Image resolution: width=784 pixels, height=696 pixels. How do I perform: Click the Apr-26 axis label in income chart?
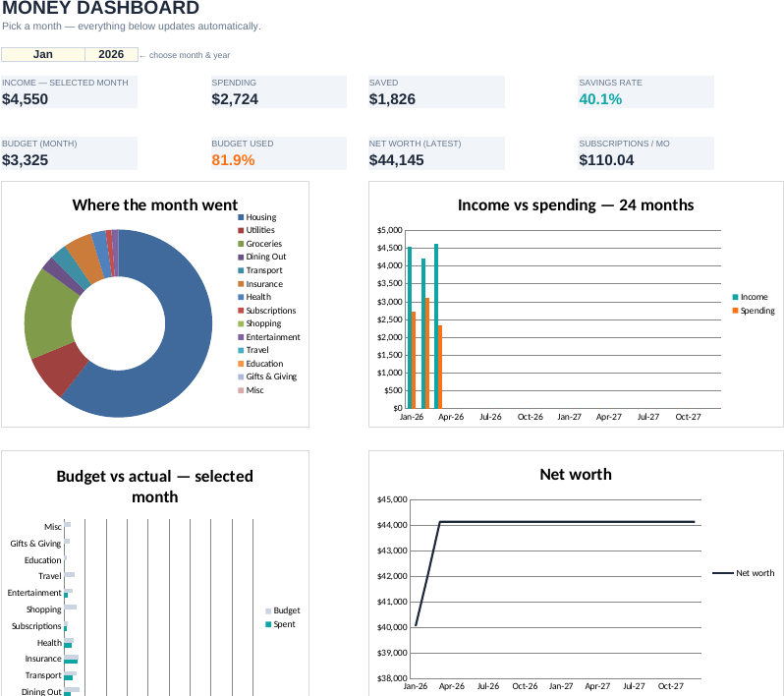tap(451, 417)
